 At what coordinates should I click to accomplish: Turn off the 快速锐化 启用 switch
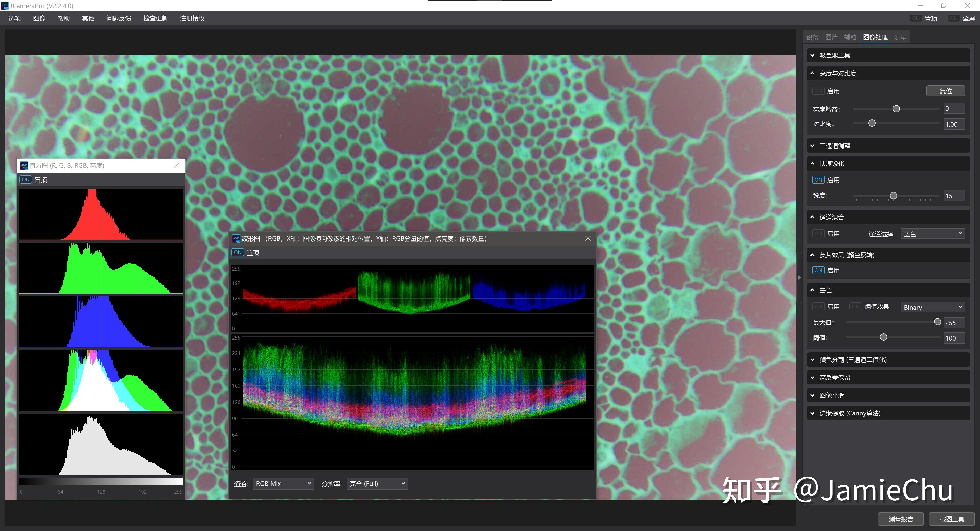pos(818,180)
